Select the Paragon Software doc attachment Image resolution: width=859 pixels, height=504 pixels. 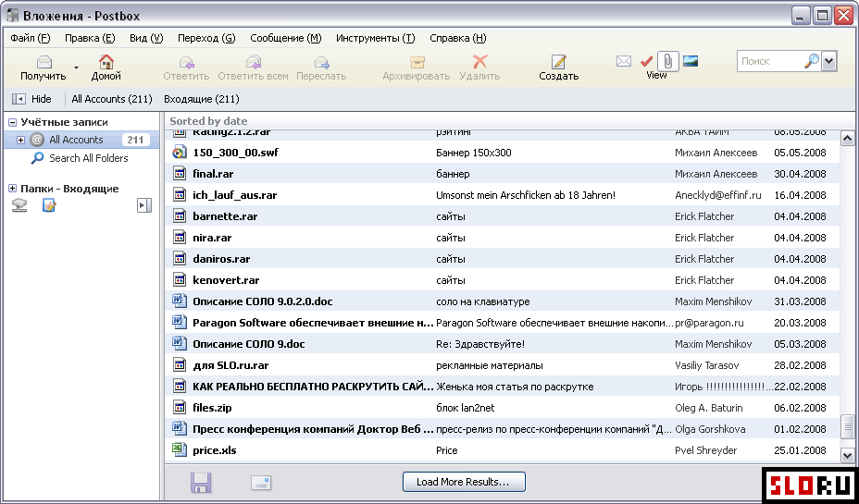click(503, 323)
